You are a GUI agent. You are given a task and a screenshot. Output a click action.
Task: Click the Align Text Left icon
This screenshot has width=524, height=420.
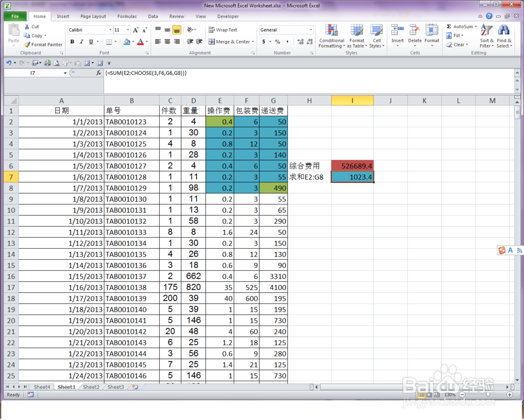click(x=158, y=42)
